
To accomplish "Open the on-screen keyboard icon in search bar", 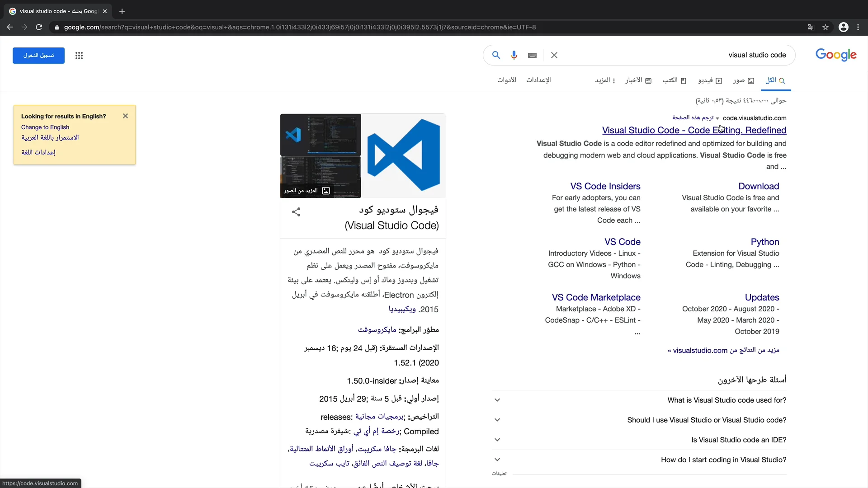I will [x=532, y=55].
